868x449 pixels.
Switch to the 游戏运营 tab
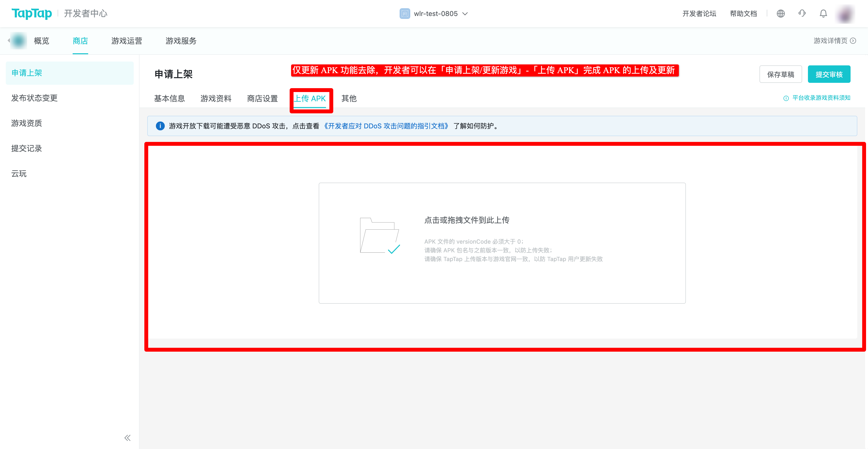coord(127,41)
